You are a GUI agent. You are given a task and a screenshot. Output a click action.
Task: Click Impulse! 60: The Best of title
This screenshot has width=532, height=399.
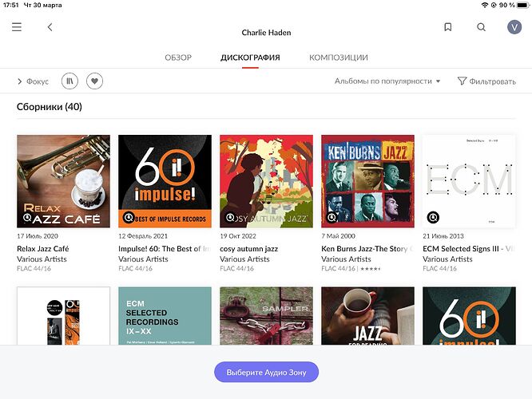(165, 248)
